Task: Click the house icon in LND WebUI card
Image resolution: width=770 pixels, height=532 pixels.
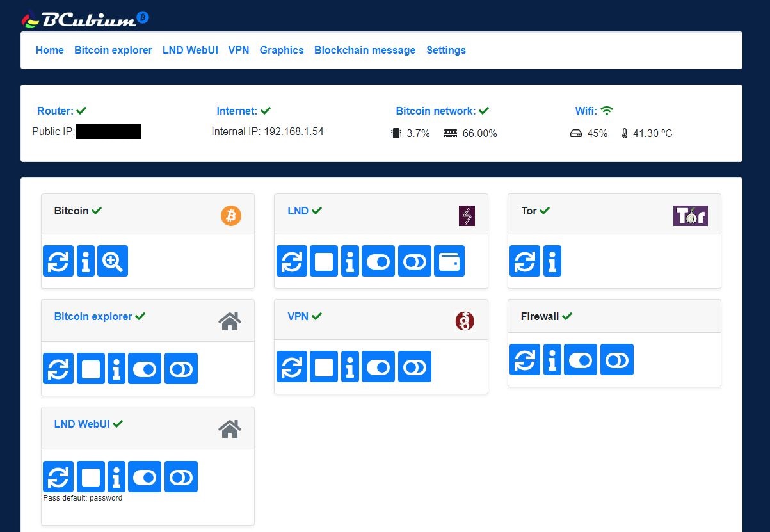Action: pyautogui.click(x=230, y=429)
